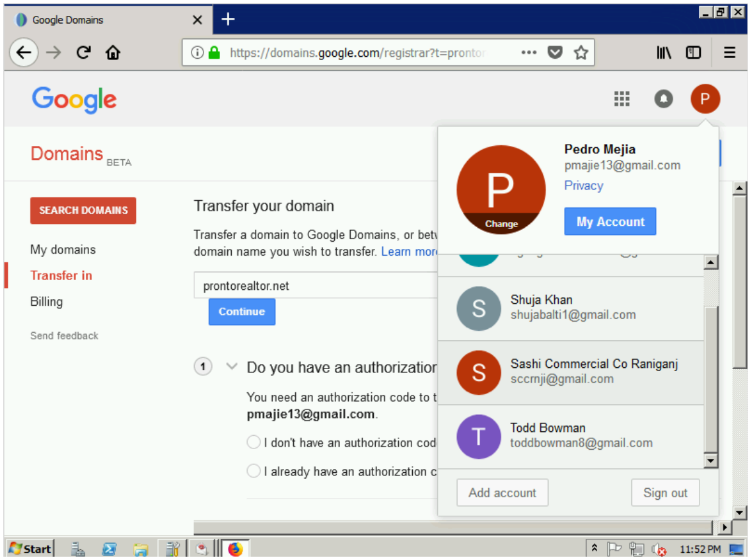This screenshot has width=751, height=560.
Task: Click the browser forward arrow
Action: point(54,52)
